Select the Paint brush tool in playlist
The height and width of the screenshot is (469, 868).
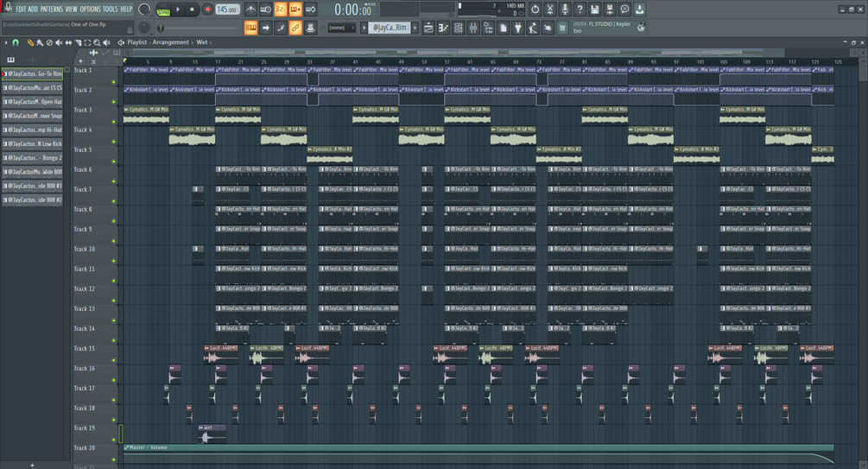[40, 42]
